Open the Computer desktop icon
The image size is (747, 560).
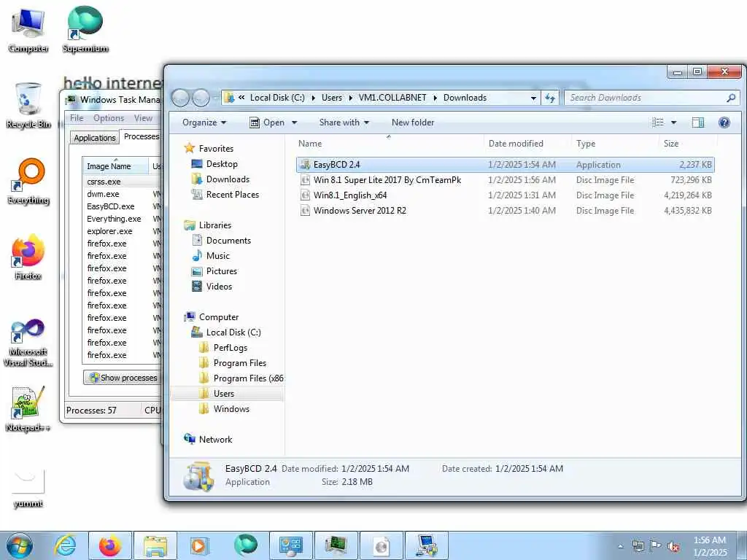tap(28, 29)
